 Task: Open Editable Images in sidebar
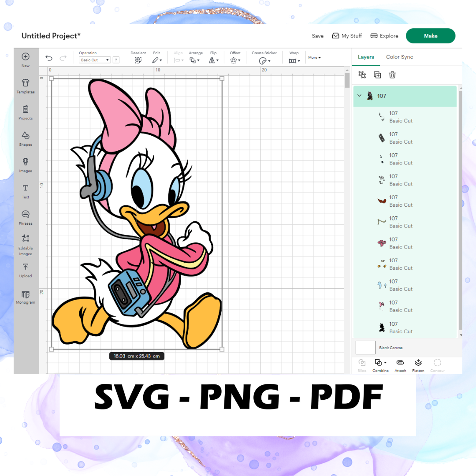pos(26,245)
